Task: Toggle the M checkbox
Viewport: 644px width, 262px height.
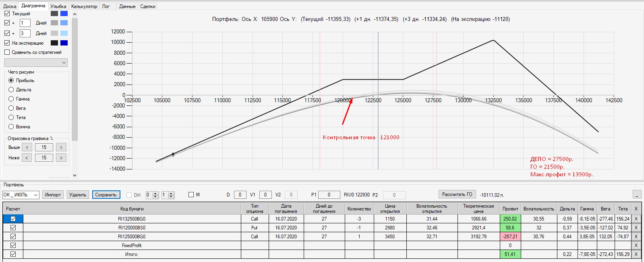Action: tap(191, 195)
